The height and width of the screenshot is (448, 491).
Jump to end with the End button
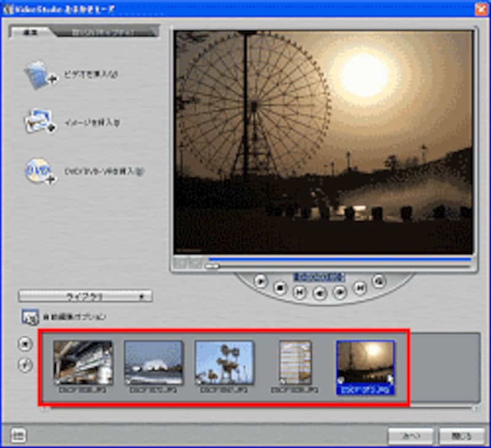[360, 287]
